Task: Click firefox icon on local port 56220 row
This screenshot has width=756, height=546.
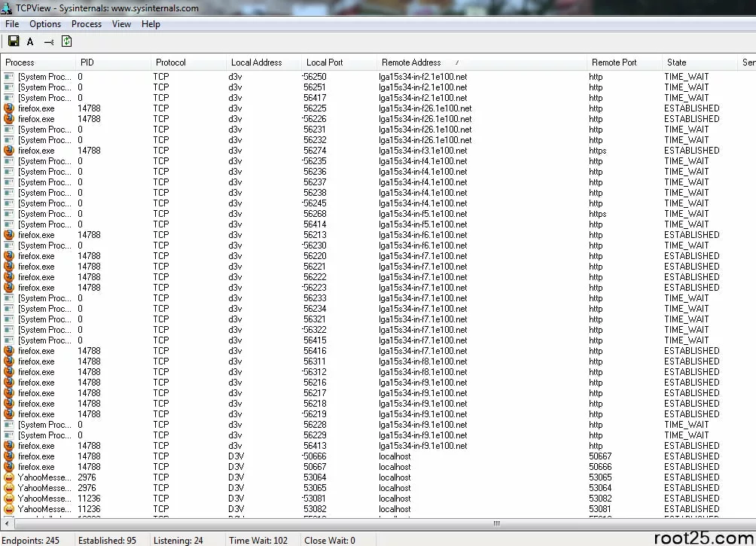Action: coord(9,256)
